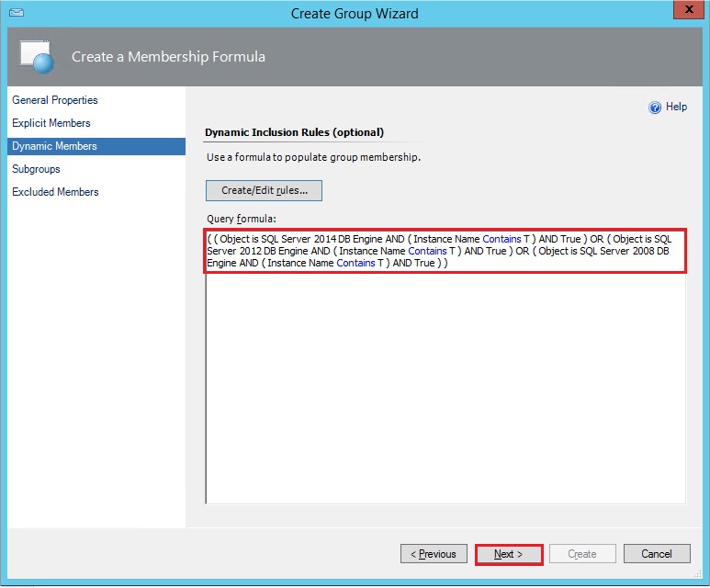Go to the Explicit Members step
The width and height of the screenshot is (710, 588).
51,123
